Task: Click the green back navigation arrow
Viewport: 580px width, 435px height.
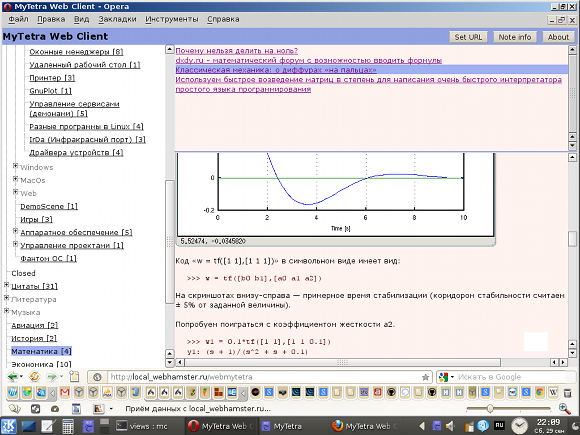Action: click(x=13, y=377)
